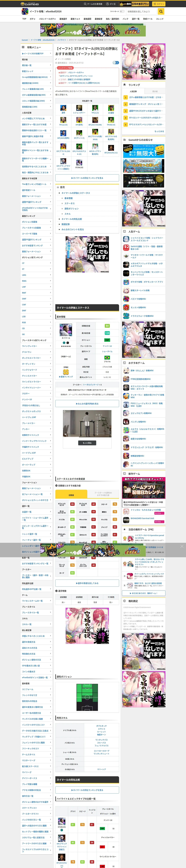The height and width of the screenshot is (868, 186).
Task: Open the comment bubble showing 3
Action: 115,63
